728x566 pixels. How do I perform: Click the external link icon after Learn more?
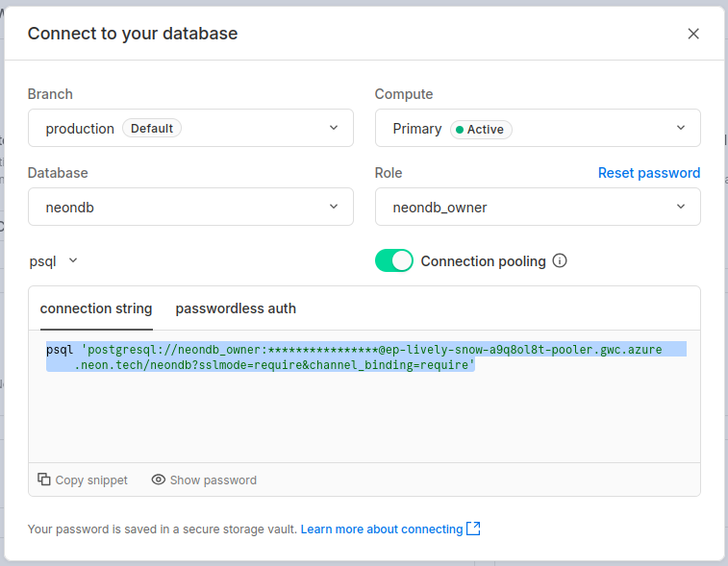[473, 529]
